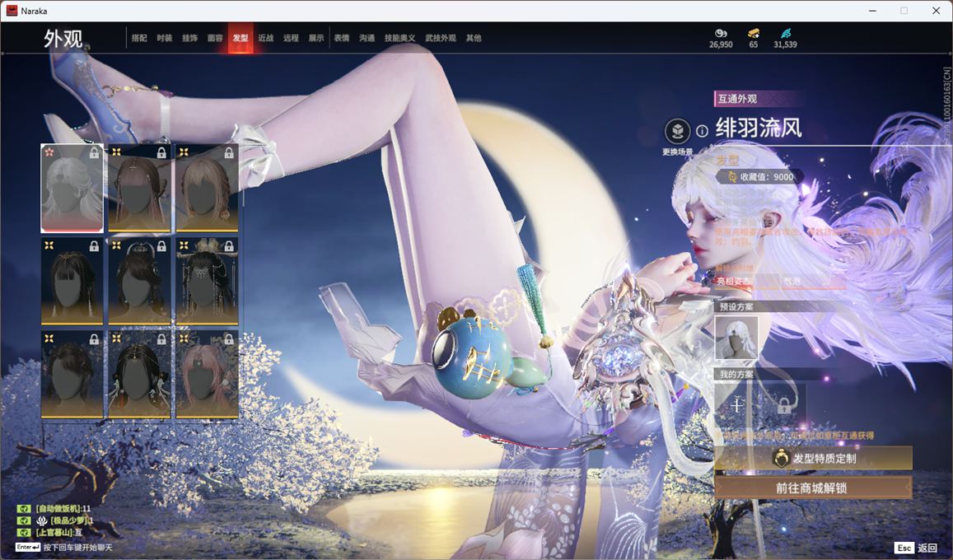Select the pink twin-tail hairstyle card
The width and height of the screenshot is (953, 560).
[207, 375]
